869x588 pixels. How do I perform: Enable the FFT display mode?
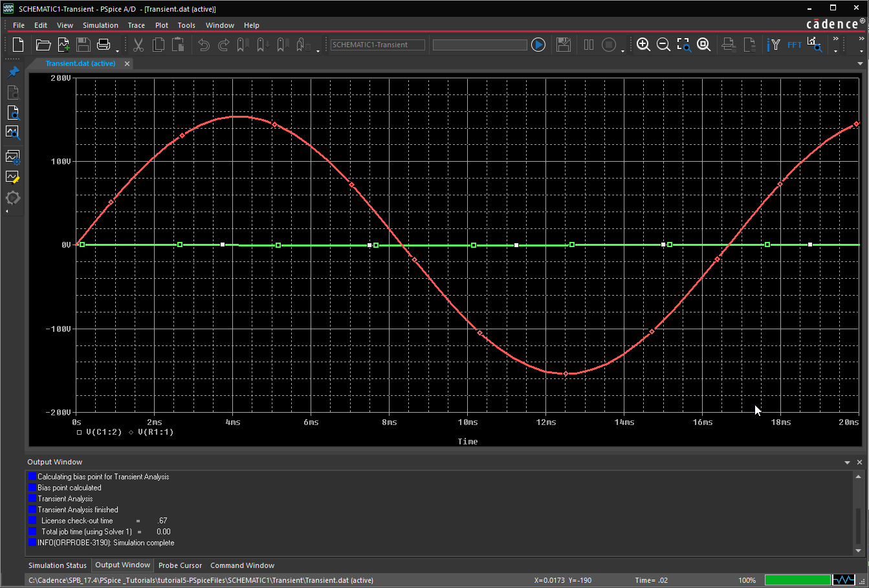pos(794,45)
